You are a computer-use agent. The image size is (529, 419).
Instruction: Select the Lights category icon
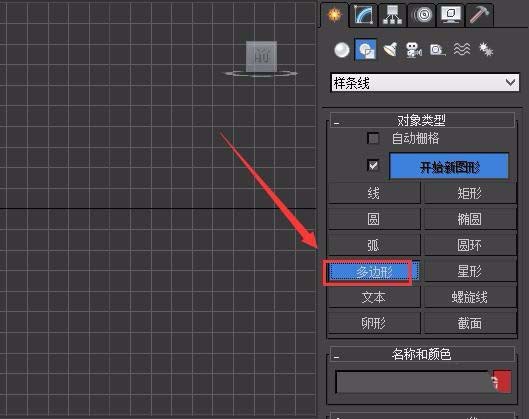coord(390,50)
